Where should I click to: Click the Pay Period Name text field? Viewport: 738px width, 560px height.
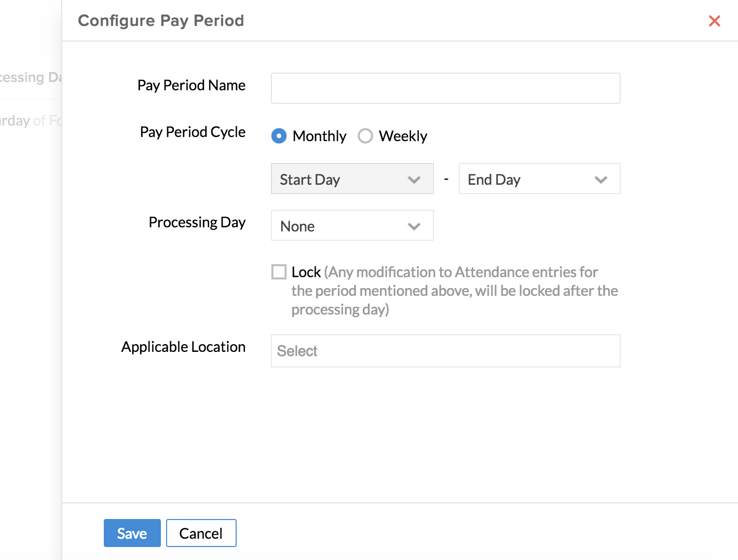[x=445, y=88]
